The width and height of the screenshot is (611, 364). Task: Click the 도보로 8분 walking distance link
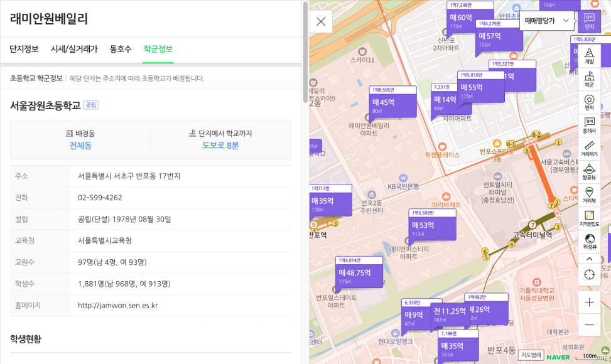[220, 146]
